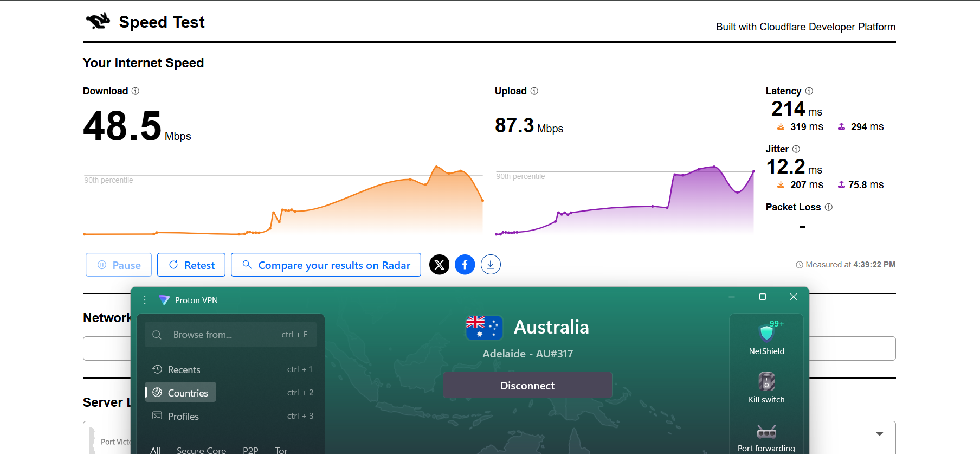This screenshot has height=454, width=980.
Task: Expand the server location dropdown arrow
Action: [879, 433]
